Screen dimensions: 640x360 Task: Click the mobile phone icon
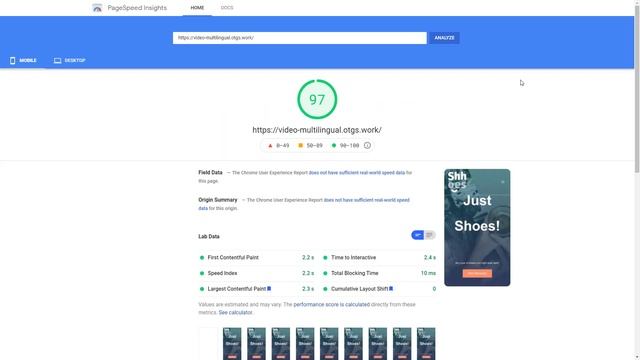[x=13, y=60]
